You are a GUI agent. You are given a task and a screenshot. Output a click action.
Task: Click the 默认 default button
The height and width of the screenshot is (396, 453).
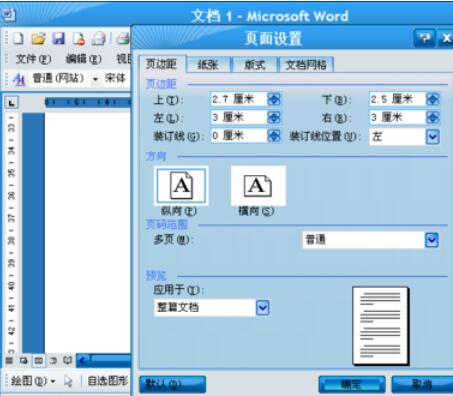[x=172, y=384]
